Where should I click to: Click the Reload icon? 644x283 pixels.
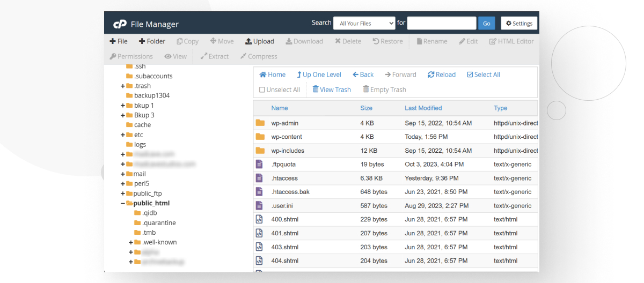point(431,75)
